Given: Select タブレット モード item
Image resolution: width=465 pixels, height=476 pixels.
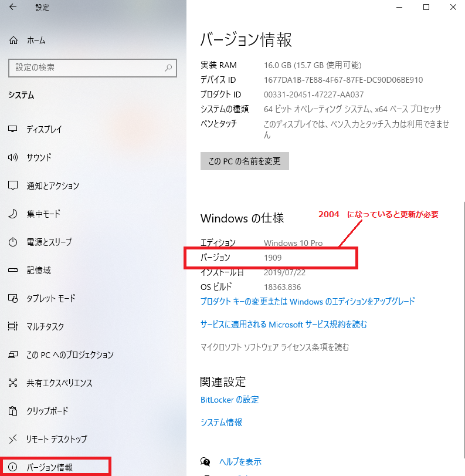Looking at the screenshot, I should pos(51,298).
